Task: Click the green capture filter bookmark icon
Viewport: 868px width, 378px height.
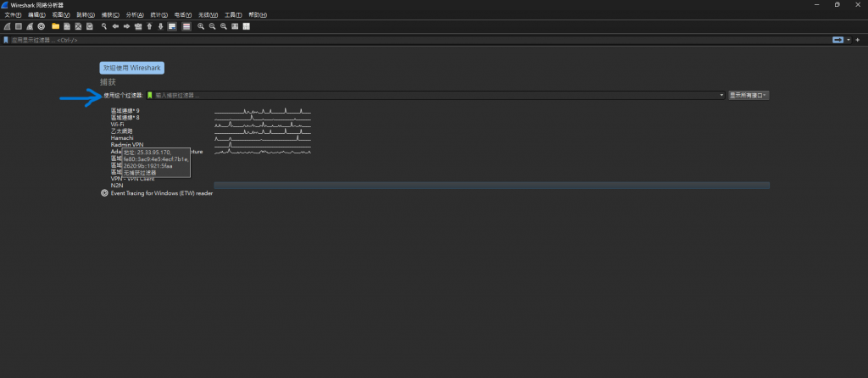Action: click(x=149, y=95)
